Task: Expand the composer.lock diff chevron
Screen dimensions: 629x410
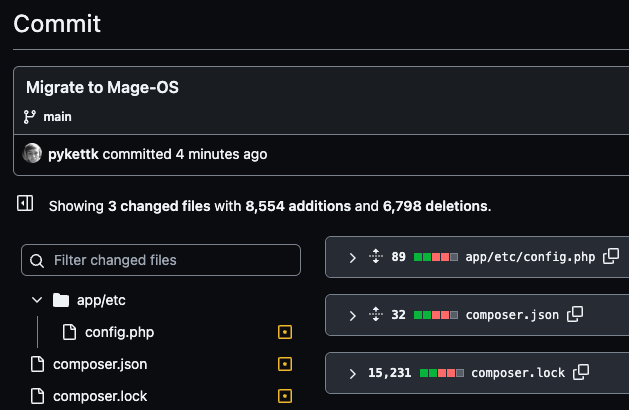Action: (x=353, y=373)
